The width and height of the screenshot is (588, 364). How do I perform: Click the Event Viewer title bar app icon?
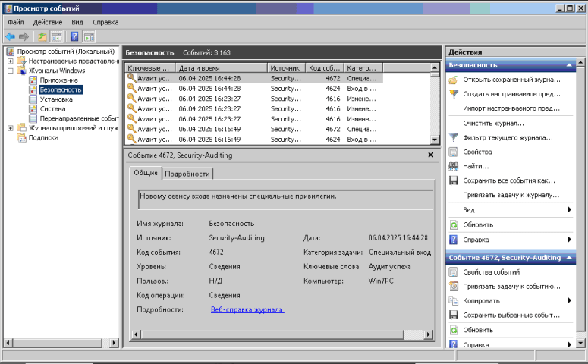pos(8,8)
